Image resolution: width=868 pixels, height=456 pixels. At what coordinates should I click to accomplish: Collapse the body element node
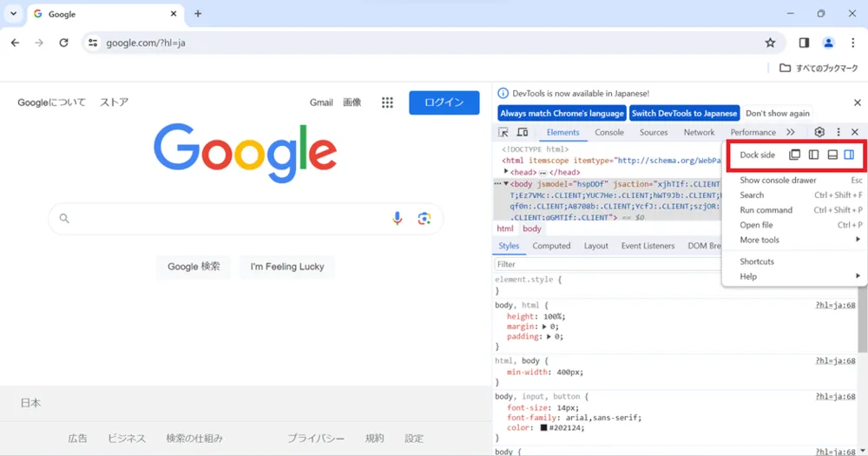[506, 183]
